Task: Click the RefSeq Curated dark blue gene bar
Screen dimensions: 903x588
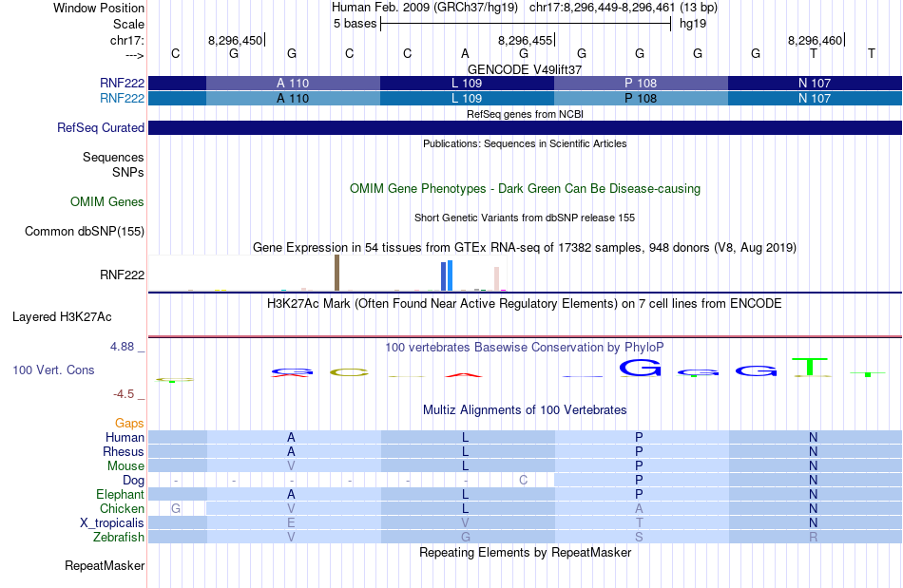Action: [x=525, y=127]
